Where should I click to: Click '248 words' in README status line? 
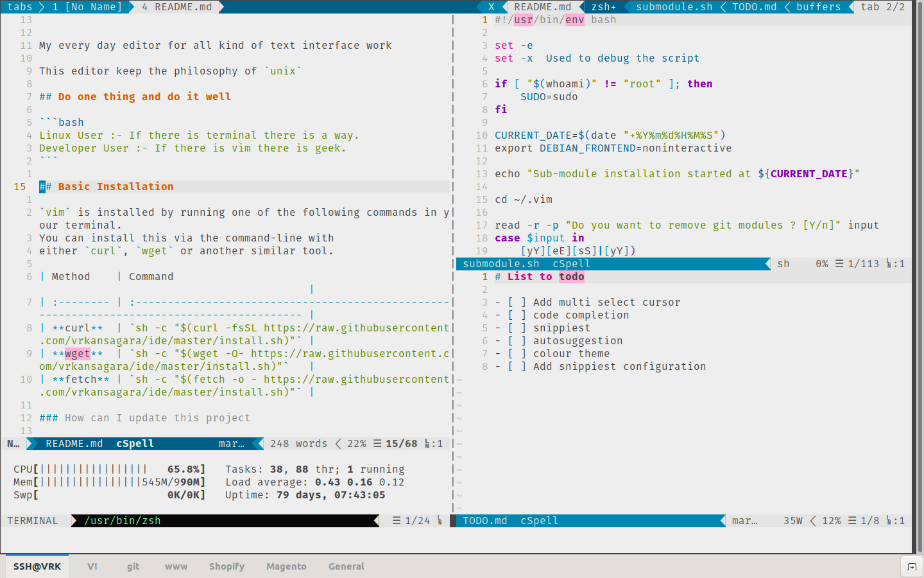click(x=299, y=444)
